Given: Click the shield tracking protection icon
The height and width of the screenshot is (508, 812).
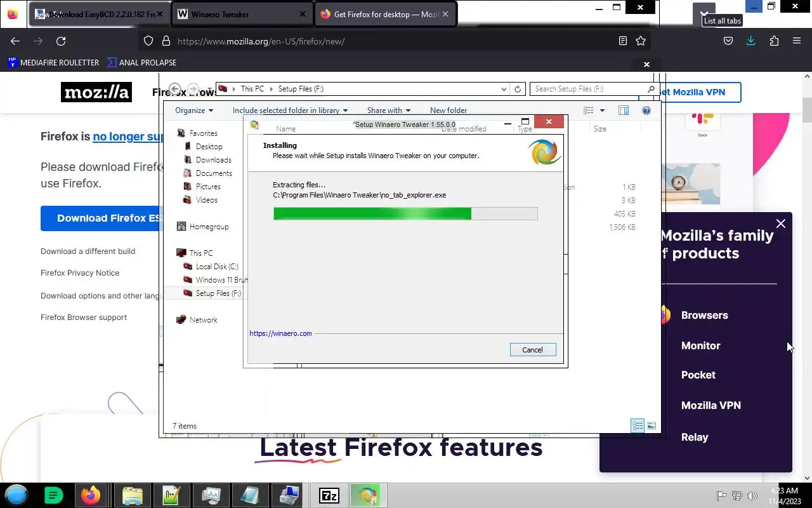Looking at the screenshot, I should (148, 41).
